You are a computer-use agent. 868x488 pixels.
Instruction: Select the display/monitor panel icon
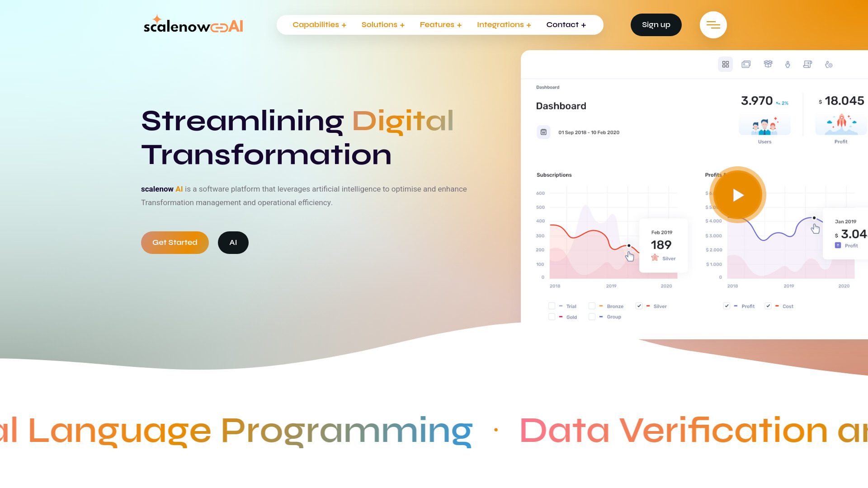(746, 64)
